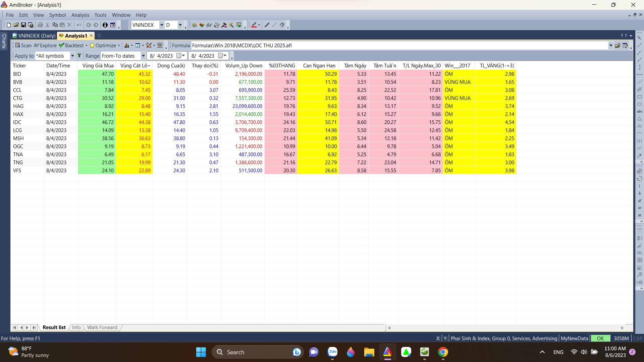Open the D interval dropdown
Screen dimensions: 644x362
(180, 25)
